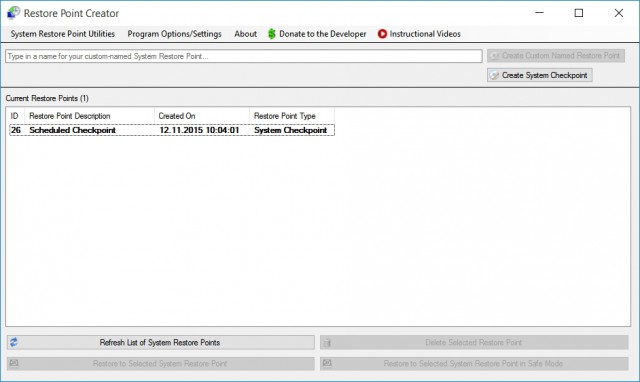Click the Create System Checkpoint button icon
This screenshot has width=640, height=382.
point(494,76)
